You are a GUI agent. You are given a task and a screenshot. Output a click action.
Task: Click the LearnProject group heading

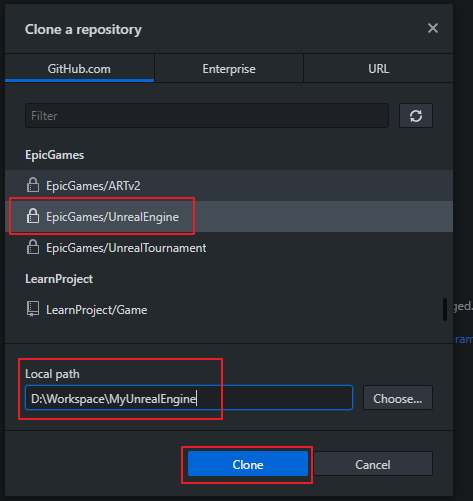[59, 279]
